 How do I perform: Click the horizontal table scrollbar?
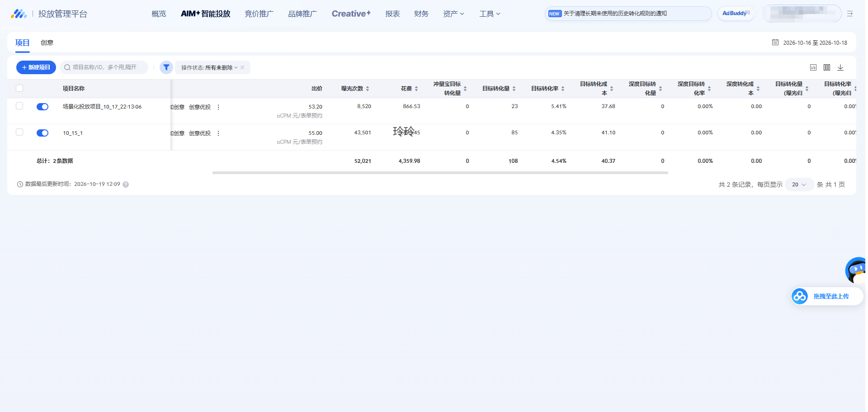click(440, 173)
